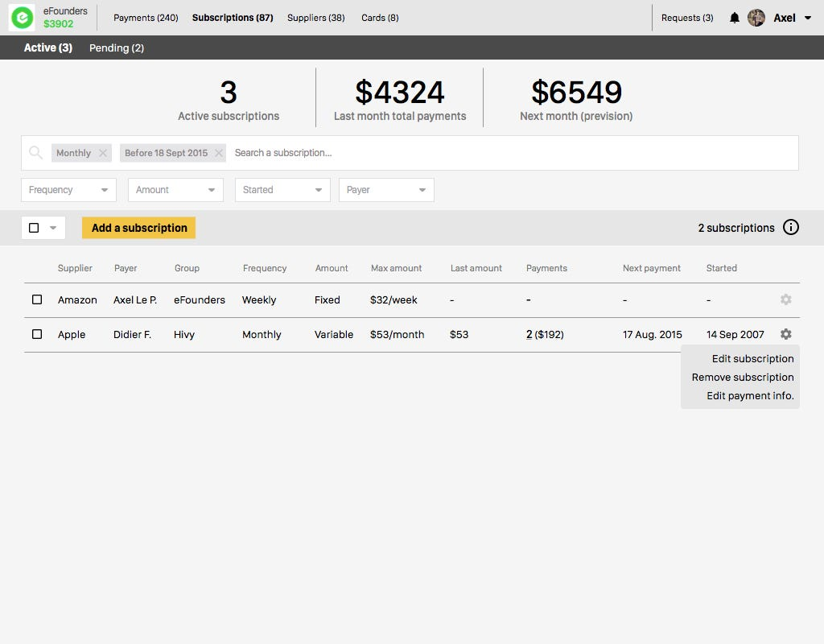Screen dimensions: 824x644
Task: Choose Remove subscription from the menu
Action: coord(742,377)
